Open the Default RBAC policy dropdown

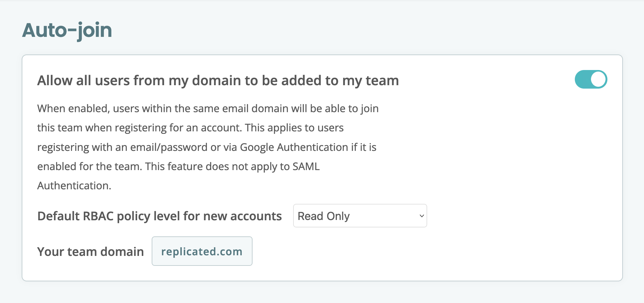click(x=360, y=216)
